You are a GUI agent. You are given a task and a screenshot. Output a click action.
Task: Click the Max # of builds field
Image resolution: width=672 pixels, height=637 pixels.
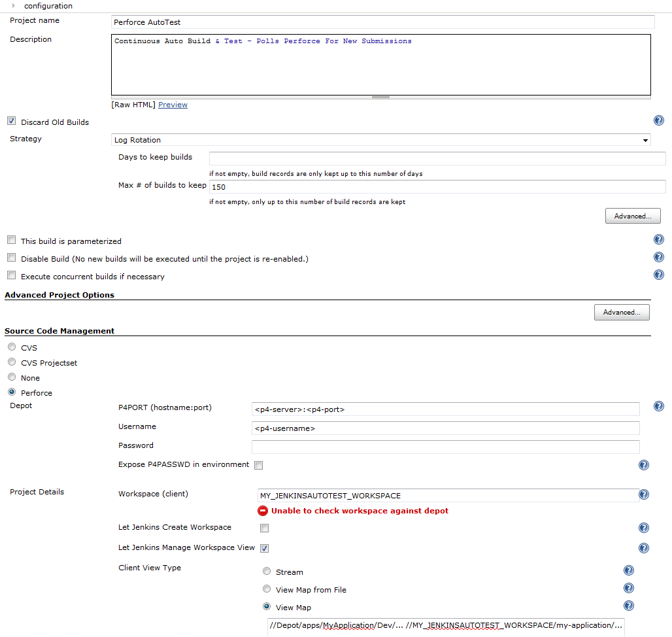click(x=437, y=186)
